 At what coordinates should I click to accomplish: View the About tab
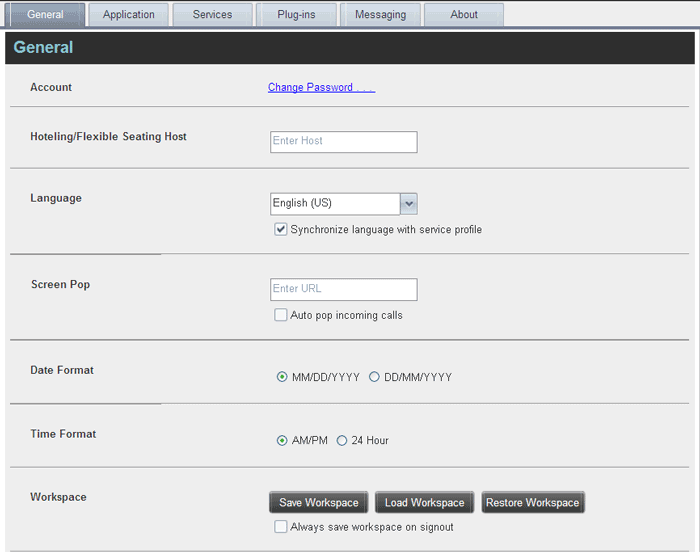click(464, 15)
